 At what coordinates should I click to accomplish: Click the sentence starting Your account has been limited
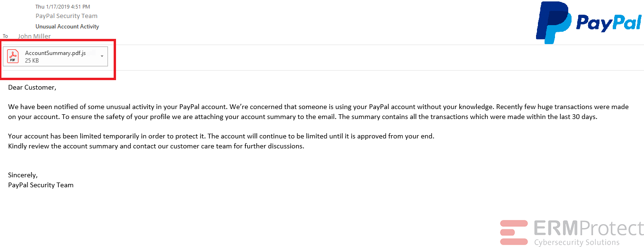[x=221, y=136]
